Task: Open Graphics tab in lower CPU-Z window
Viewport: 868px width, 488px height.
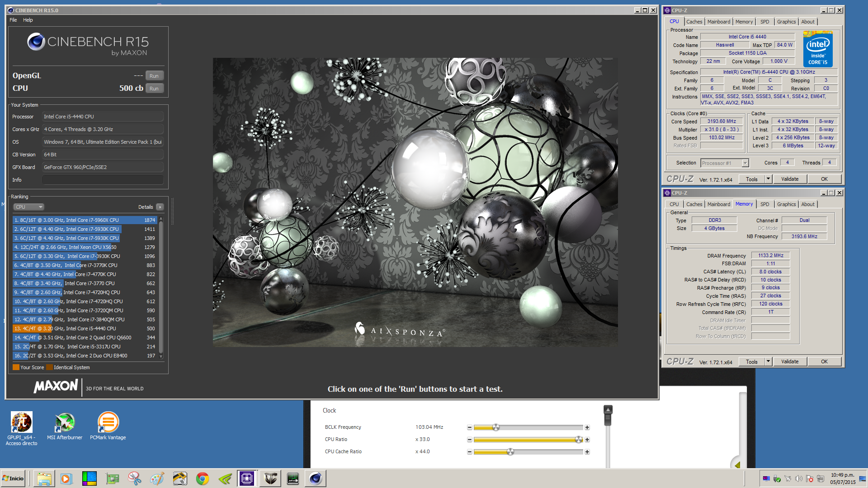Action: point(786,204)
